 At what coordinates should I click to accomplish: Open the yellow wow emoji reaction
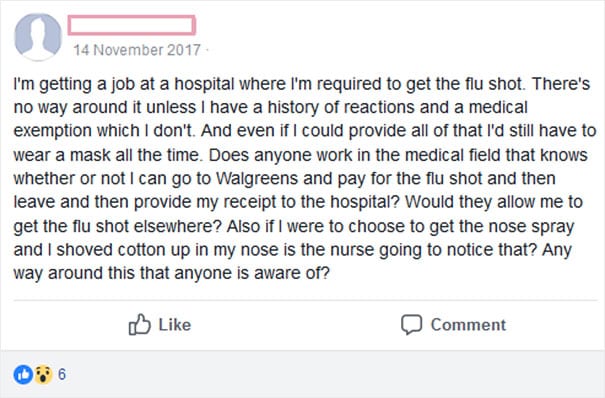(43, 374)
